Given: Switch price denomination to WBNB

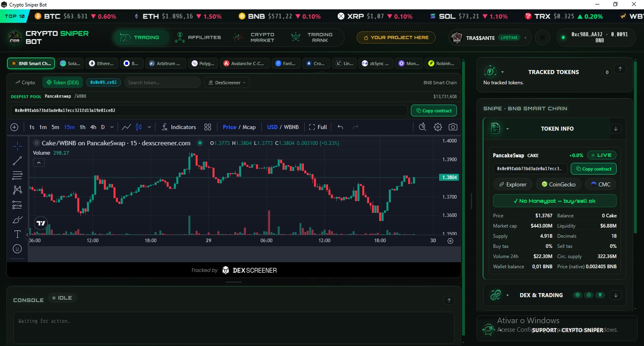Looking at the screenshot, I should coord(291,127).
